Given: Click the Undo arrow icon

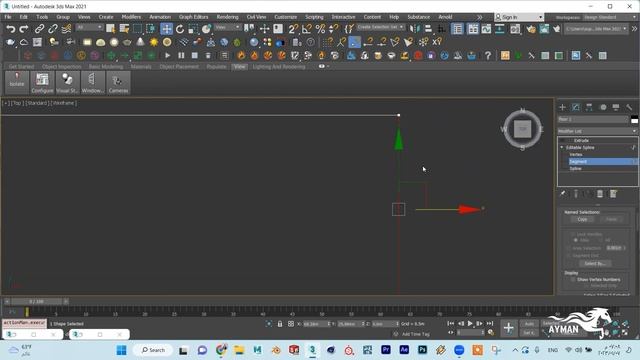Looking at the screenshot, I should click(11, 29).
